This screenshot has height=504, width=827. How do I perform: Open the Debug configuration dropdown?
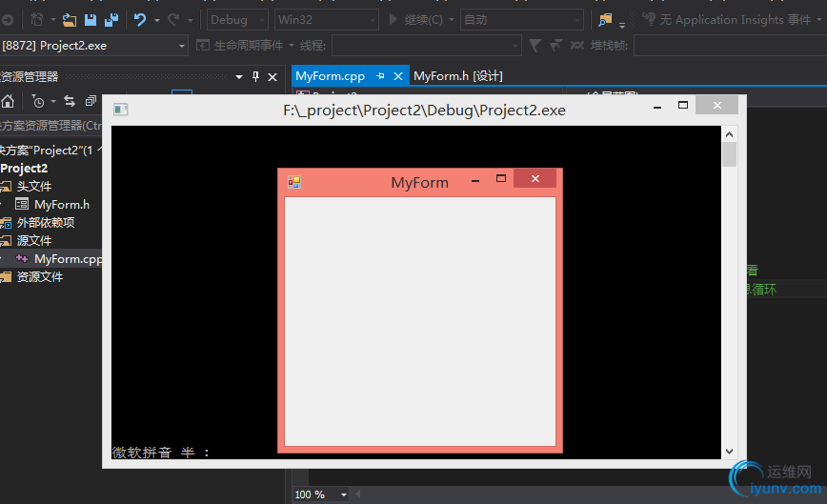click(x=237, y=20)
